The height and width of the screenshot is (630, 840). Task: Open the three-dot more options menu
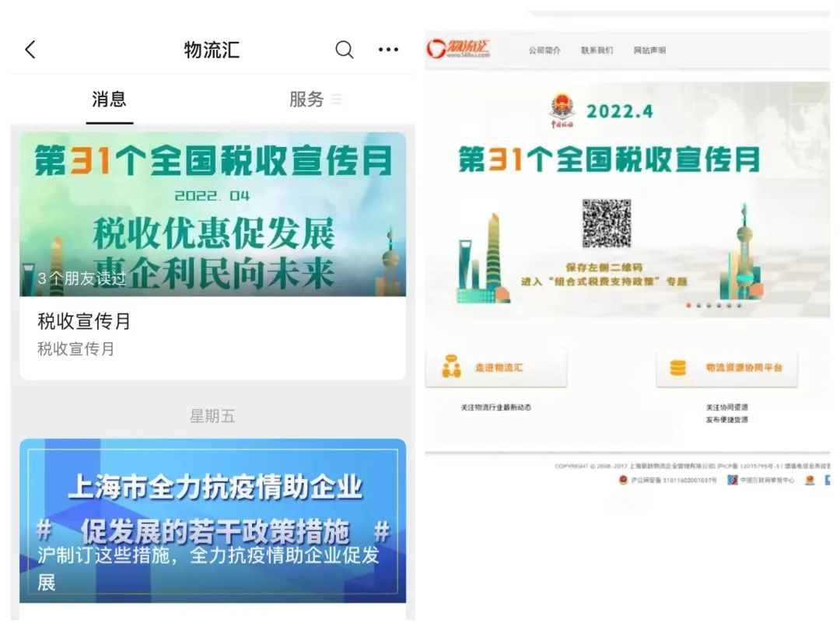pyautogui.click(x=388, y=50)
